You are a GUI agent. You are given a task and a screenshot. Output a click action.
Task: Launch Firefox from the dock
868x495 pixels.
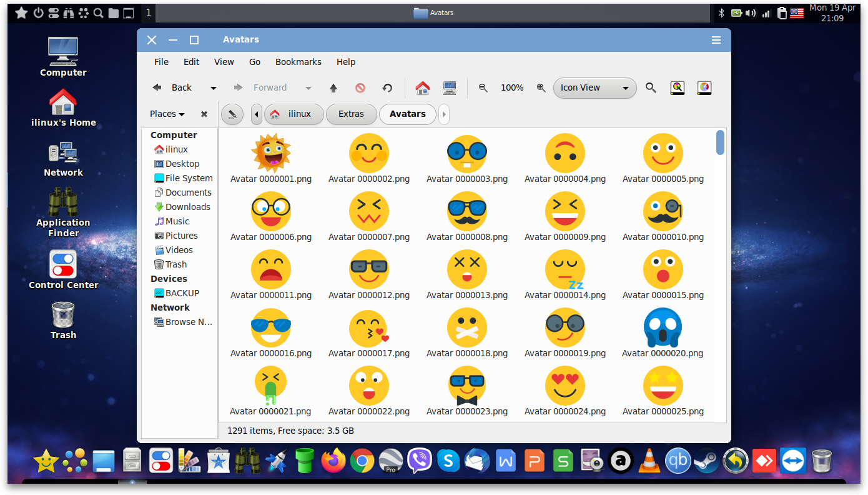tap(333, 461)
